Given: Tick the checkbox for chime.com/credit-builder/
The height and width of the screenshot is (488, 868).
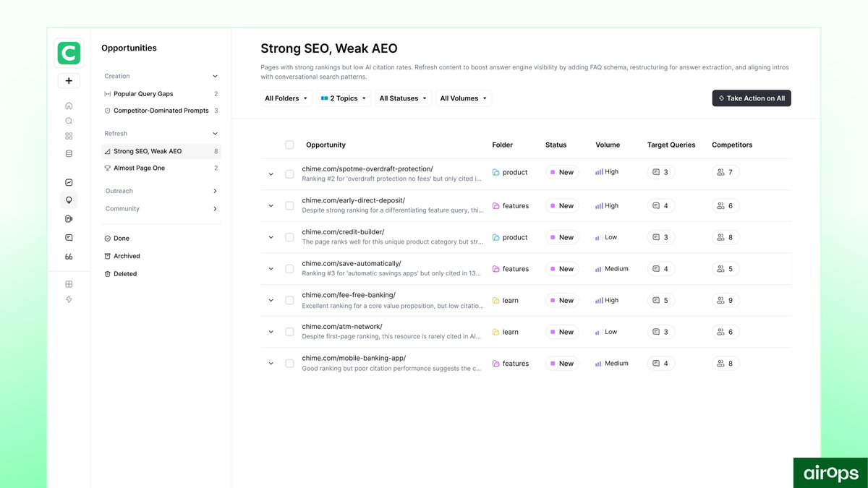Looking at the screenshot, I should tap(289, 236).
